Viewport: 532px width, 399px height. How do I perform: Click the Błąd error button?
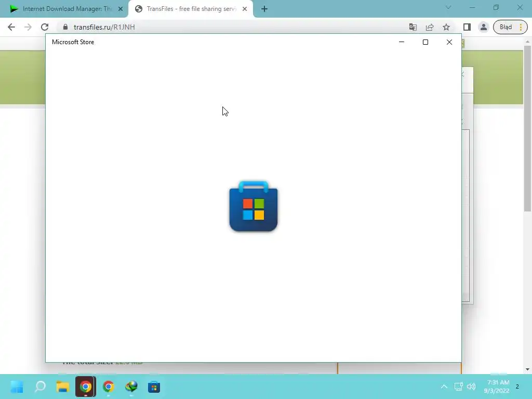[x=506, y=27]
